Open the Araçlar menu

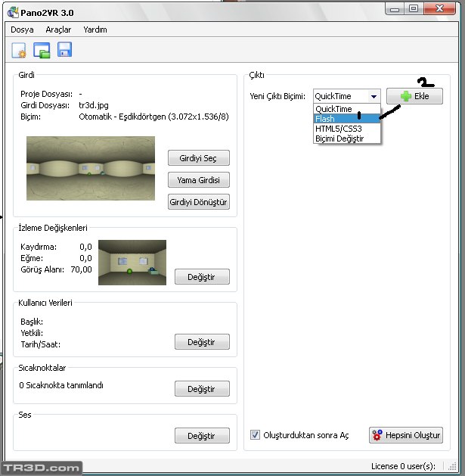[58, 30]
